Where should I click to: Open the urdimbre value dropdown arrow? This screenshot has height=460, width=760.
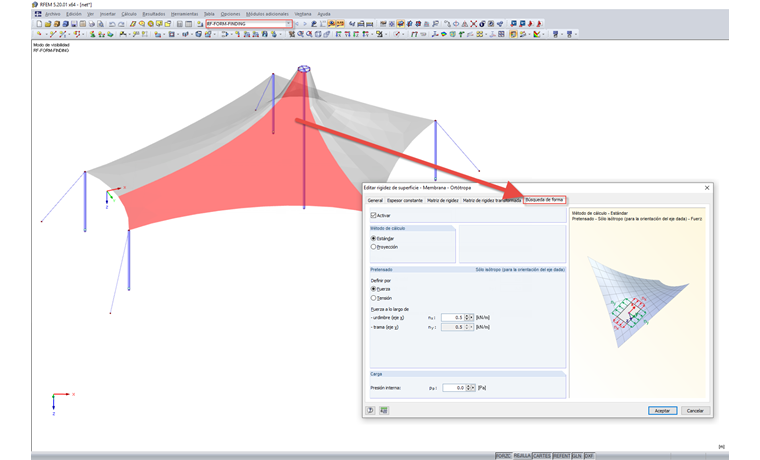pyautogui.click(x=472, y=317)
